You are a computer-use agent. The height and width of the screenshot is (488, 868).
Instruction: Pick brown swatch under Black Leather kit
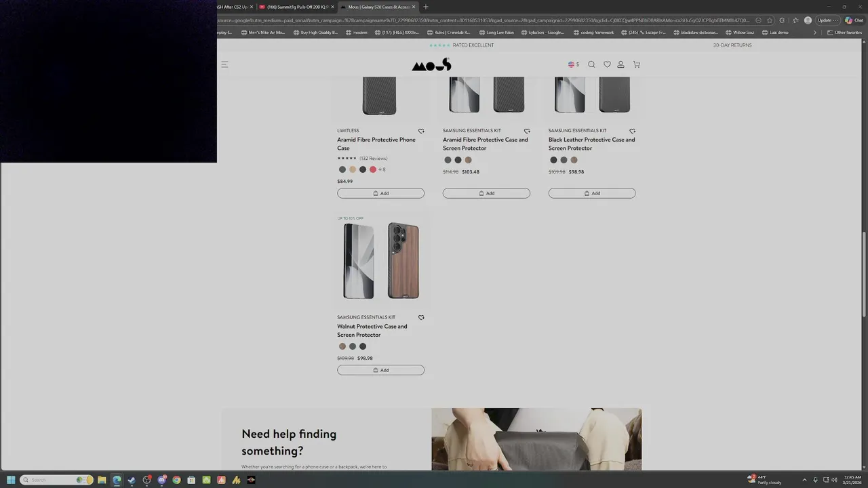(x=574, y=160)
